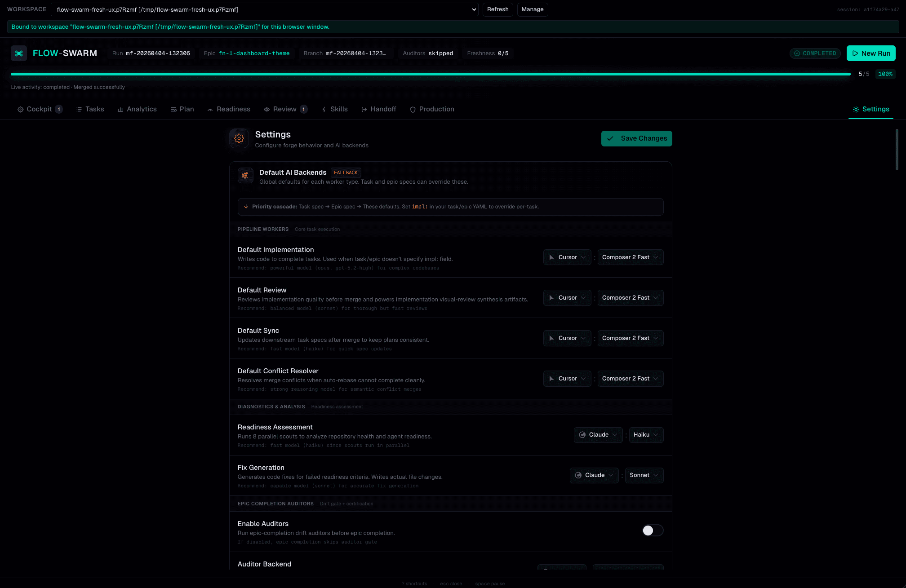The width and height of the screenshot is (906, 588).
Task: Open Fix Generation Sonnet model dropdown
Action: (644, 475)
